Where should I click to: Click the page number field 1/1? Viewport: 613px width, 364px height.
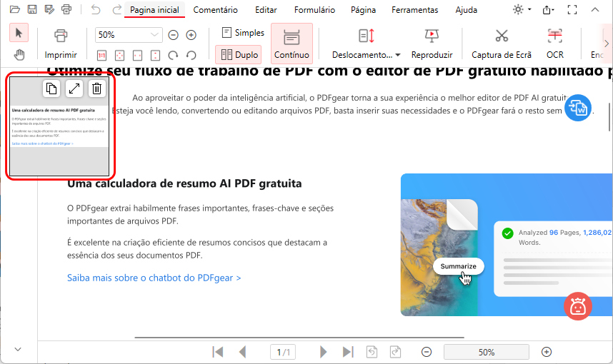pos(283,352)
